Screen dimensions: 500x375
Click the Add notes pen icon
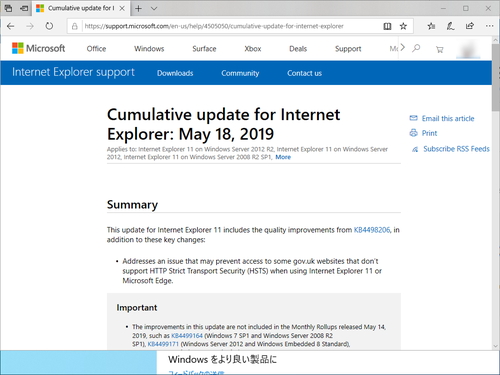coord(451,26)
